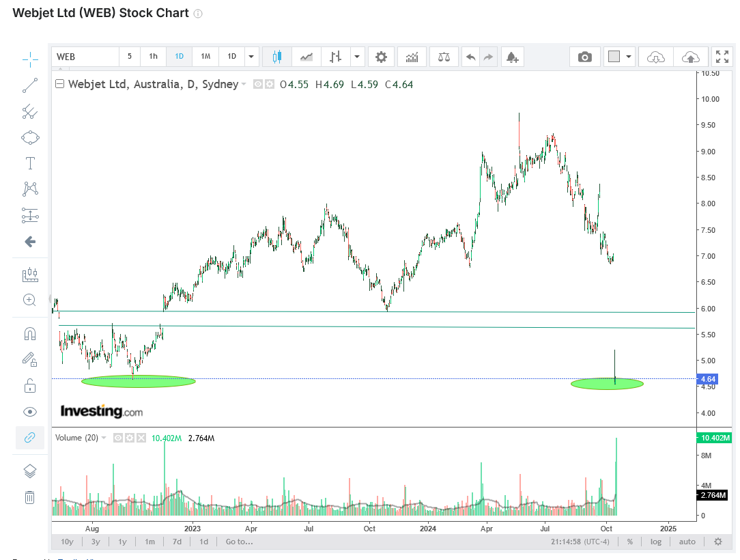Open the prediction and measurement tool
The width and height of the screenshot is (740, 560).
30,215
